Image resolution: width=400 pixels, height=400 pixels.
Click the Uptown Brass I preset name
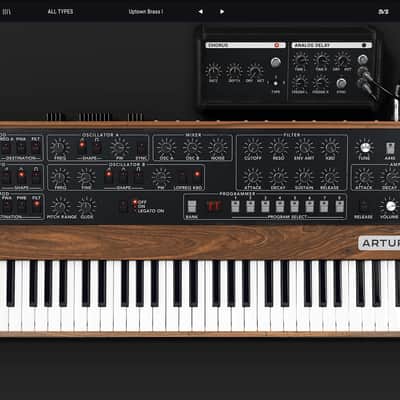click(x=146, y=12)
